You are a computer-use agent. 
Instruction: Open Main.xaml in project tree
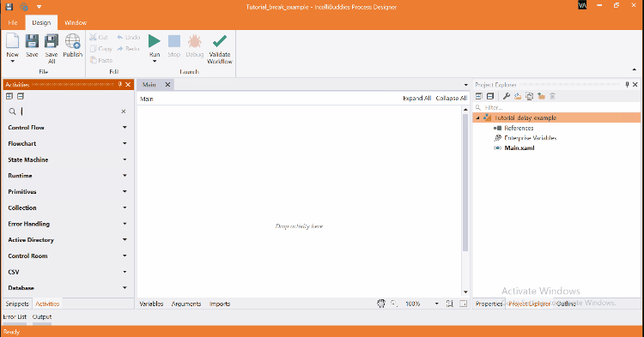[x=519, y=148]
